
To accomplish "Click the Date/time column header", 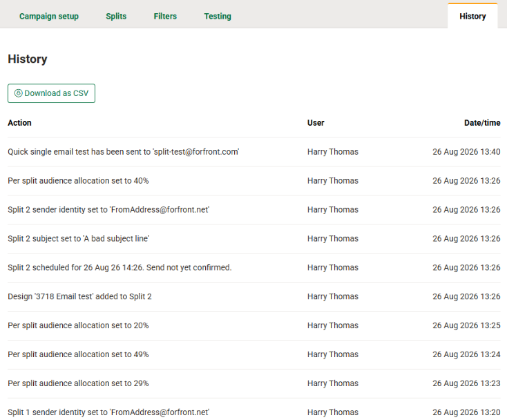I will 482,123.
